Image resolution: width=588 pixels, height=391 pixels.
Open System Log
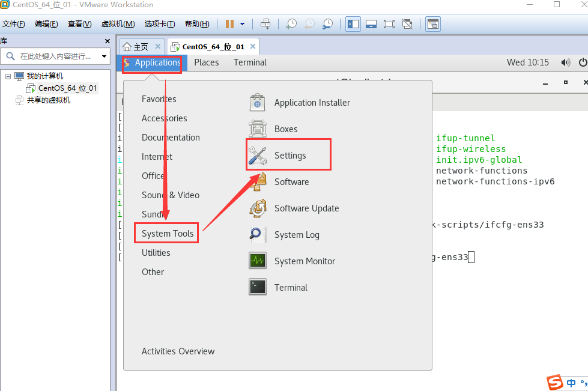click(284, 235)
